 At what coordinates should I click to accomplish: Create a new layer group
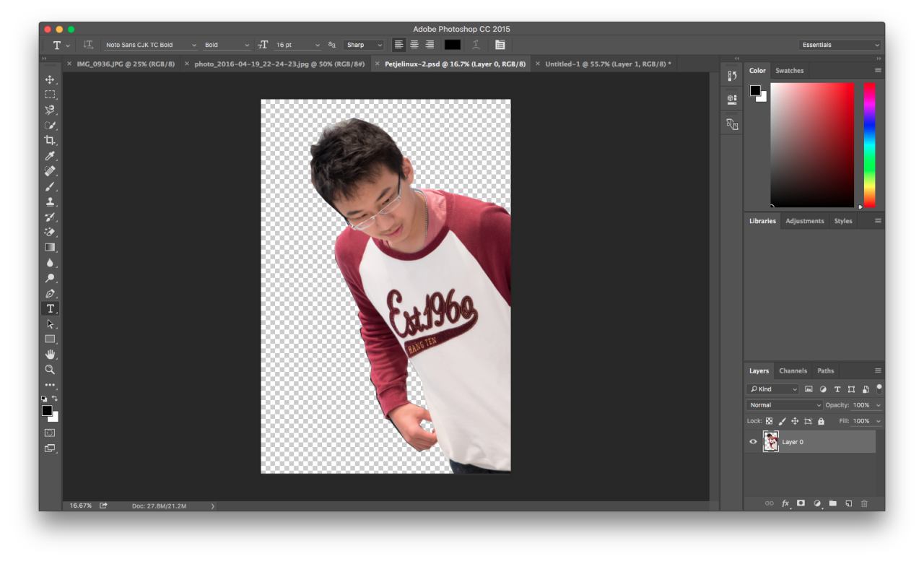(832, 503)
